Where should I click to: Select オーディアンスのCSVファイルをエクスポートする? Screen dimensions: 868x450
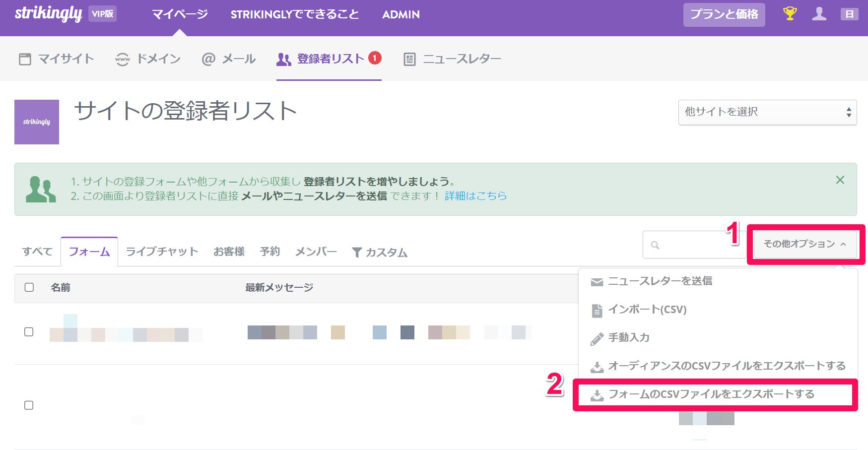718,366
